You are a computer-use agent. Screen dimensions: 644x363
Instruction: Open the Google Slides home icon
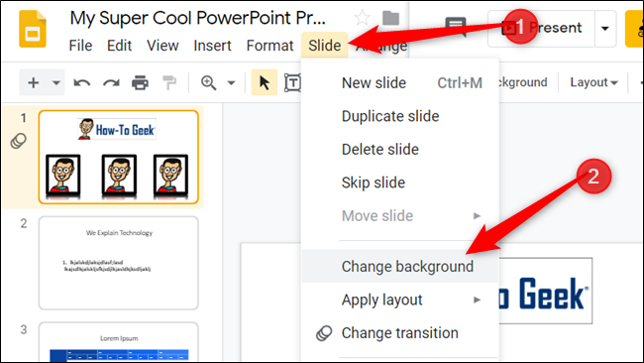click(33, 29)
